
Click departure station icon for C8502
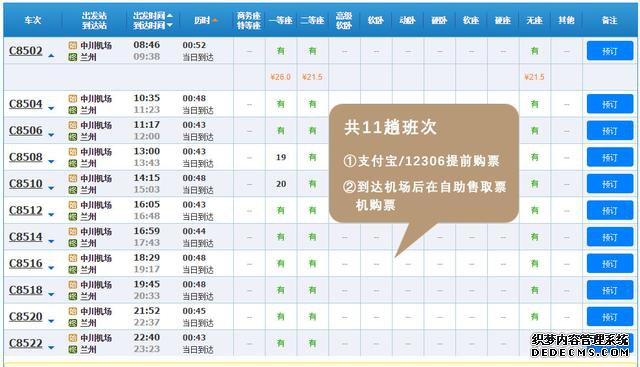click(x=73, y=45)
